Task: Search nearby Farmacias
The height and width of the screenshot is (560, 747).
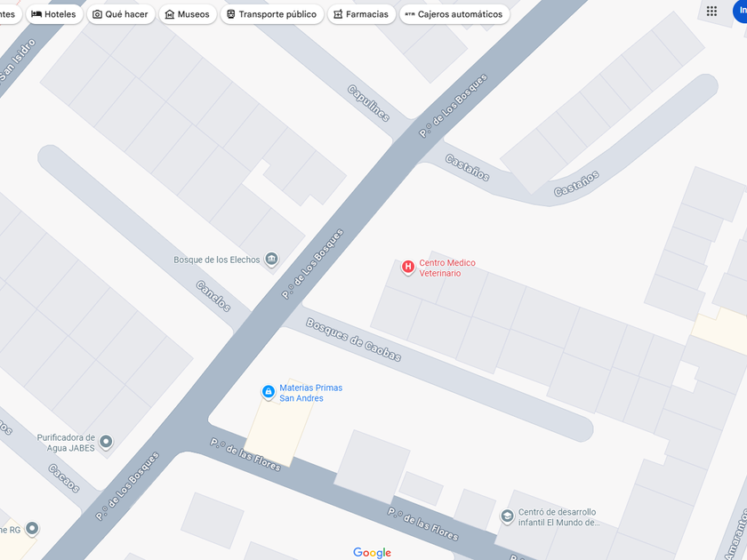Action: (362, 14)
